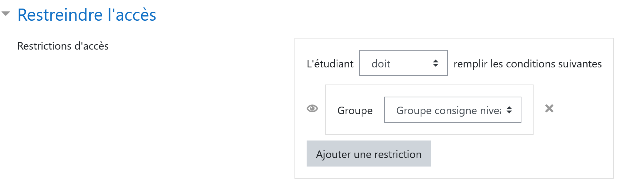Collapse the Restreindre l'accès section triangle
Viewport: 644px width, 189px height.
click(x=6, y=14)
